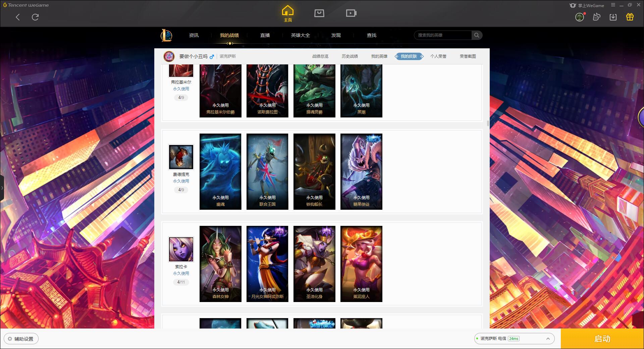Open the downloads manager icon

[x=613, y=17]
